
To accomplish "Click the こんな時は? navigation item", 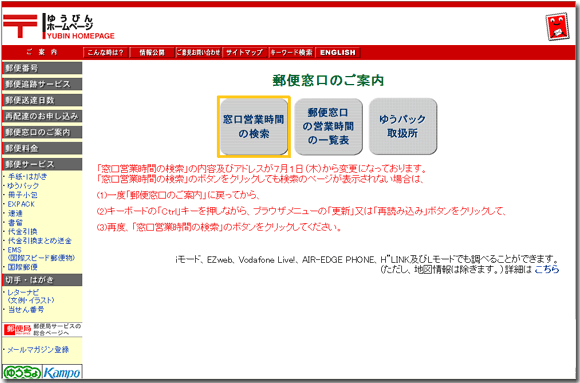I will pyautogui.click(x=105, y=53).
